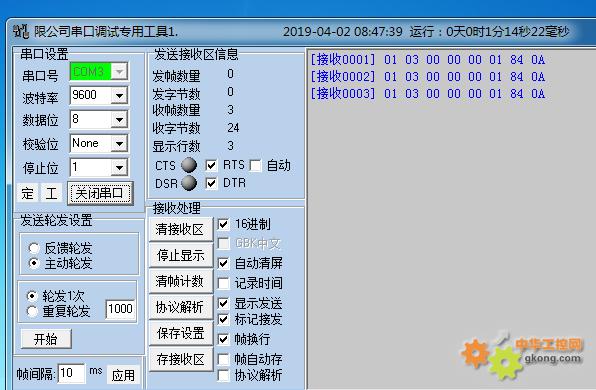Enable the 协议解析 checkbox
This screenshot has width=596, height=390.
(x=224, y=375)
